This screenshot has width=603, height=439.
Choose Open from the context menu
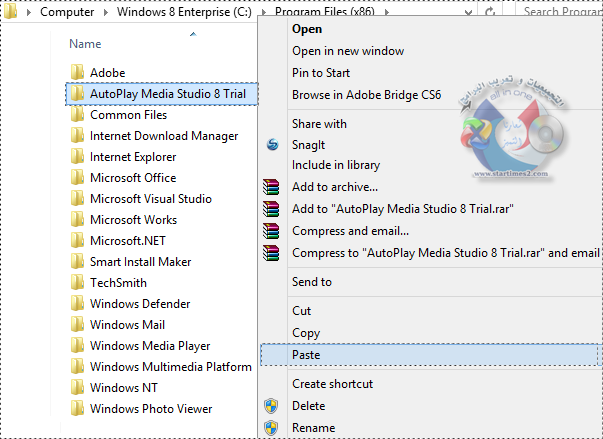point(307,29)
